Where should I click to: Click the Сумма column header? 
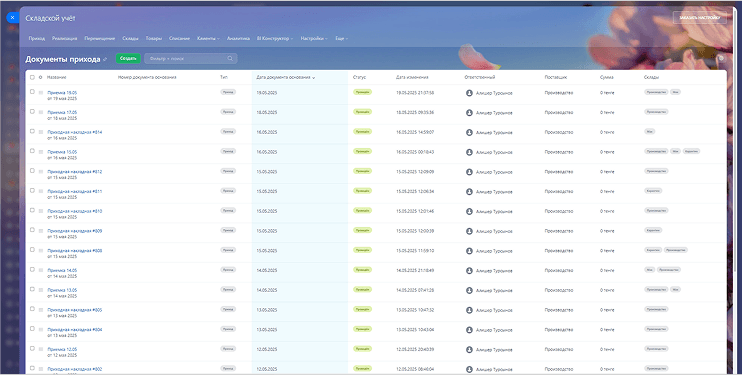(x=606, y=77)
